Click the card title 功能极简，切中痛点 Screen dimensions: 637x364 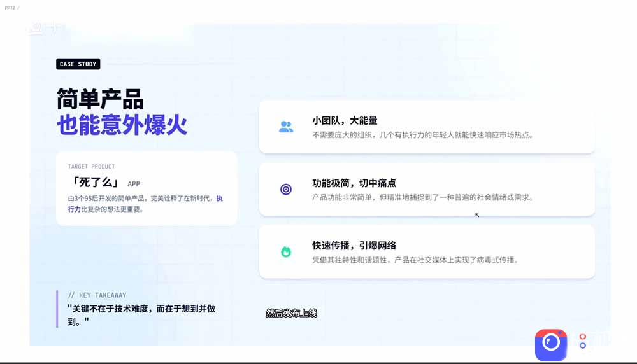[354, 183]
